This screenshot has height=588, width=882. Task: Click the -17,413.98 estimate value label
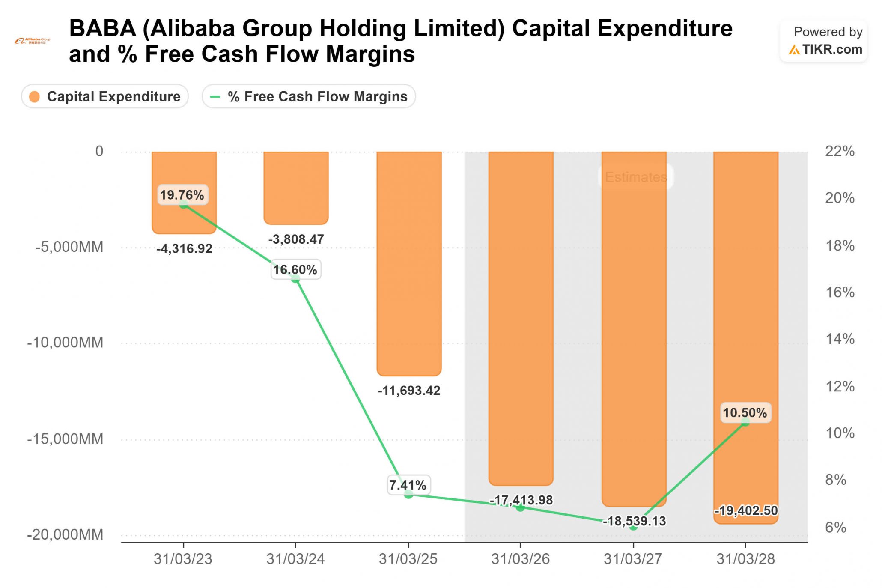point(521,500)
